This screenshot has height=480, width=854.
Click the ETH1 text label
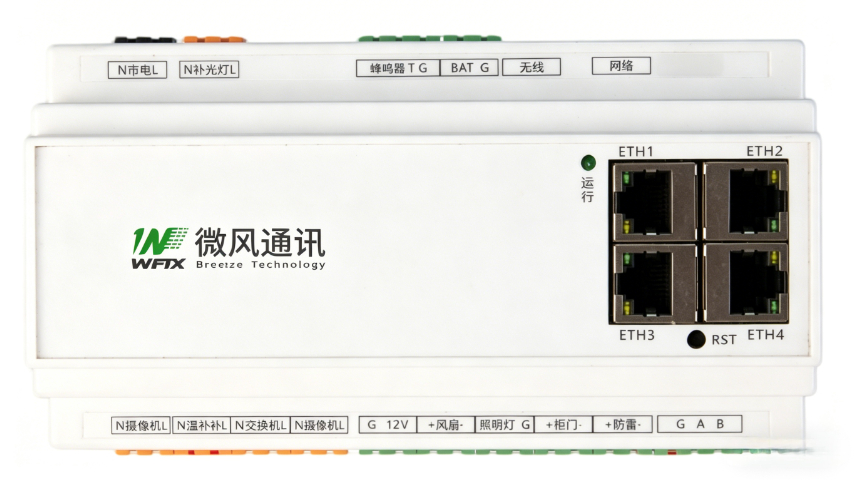636,151
